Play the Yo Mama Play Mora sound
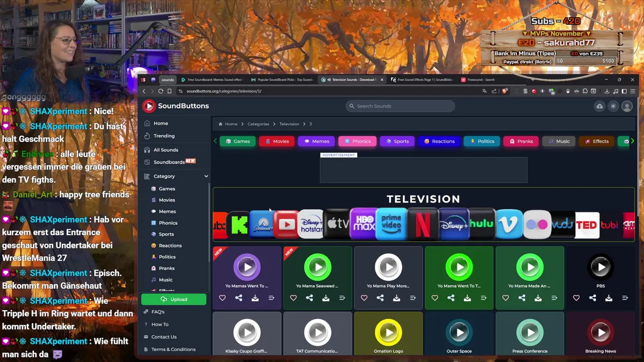 point(388,267)
